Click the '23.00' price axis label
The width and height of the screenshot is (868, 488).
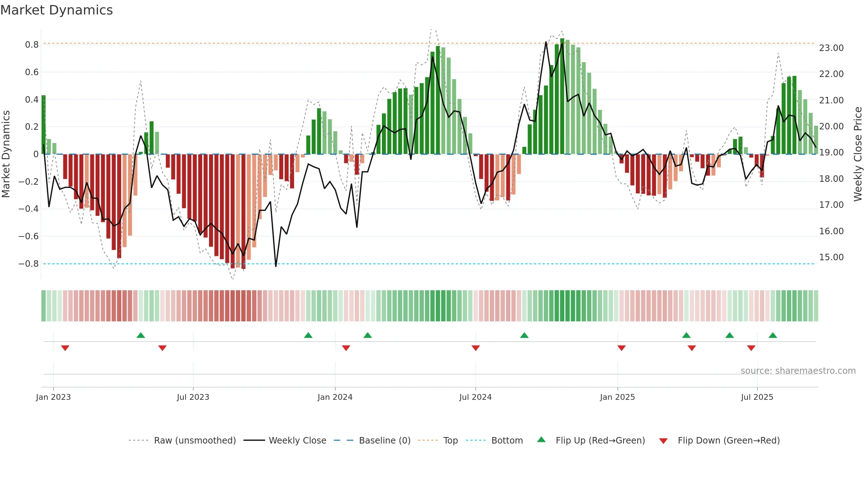(x=831, y=48)
